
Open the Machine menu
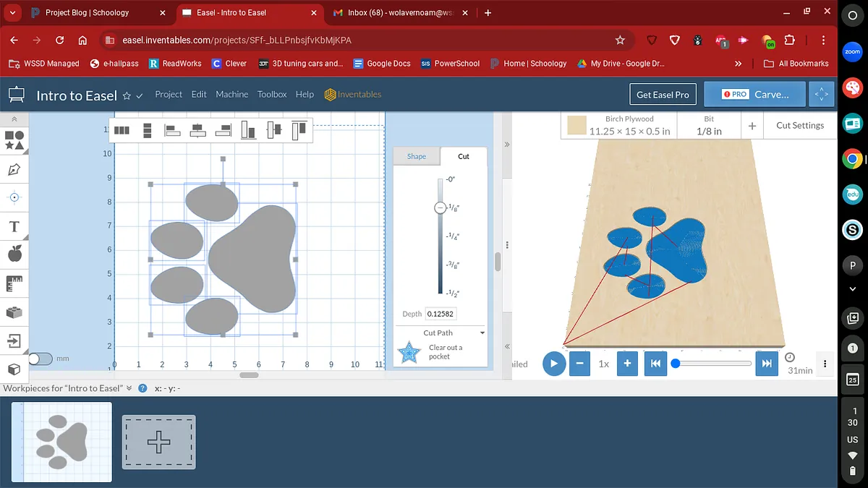point(231,95)
